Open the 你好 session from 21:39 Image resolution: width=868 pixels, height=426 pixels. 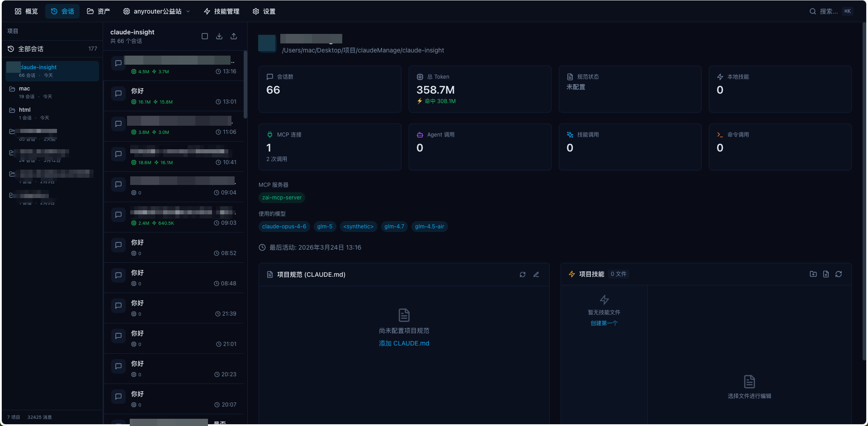pos(174,308)
